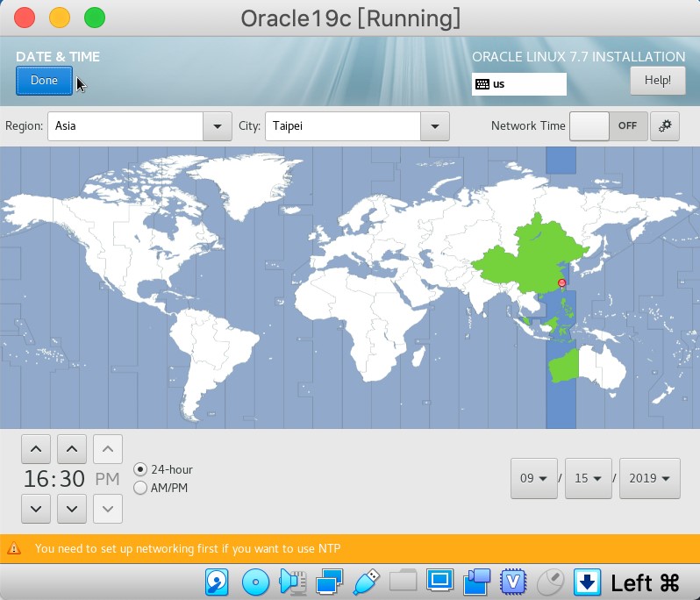Click the keyboard capture down-arrow icon

tap(587, 582)
